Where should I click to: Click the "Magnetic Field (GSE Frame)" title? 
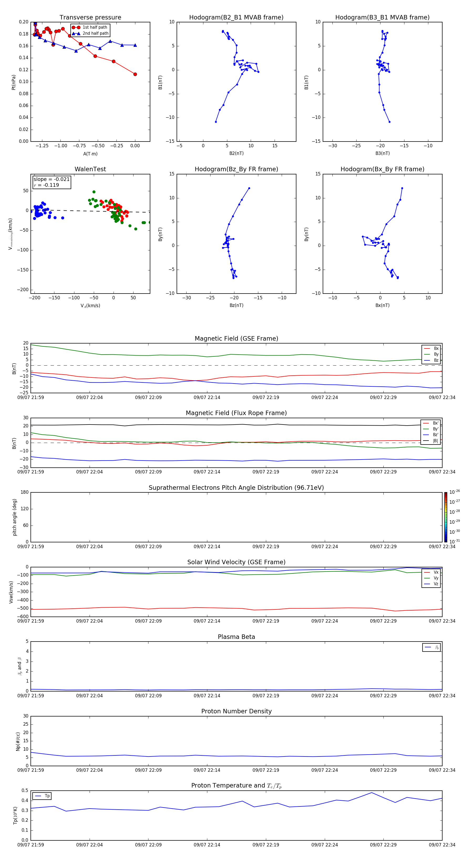pyautogui.click(x=236, y=339)
